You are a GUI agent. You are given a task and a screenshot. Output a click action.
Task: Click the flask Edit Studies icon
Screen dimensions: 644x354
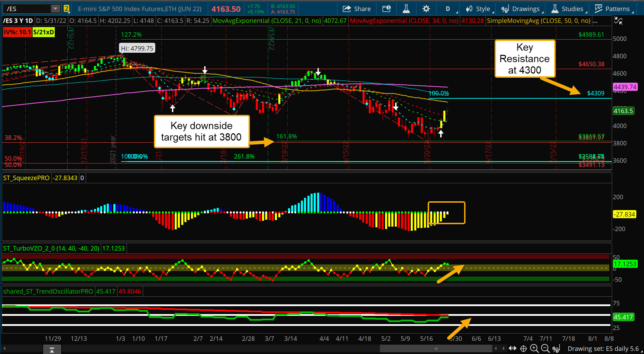406,9
